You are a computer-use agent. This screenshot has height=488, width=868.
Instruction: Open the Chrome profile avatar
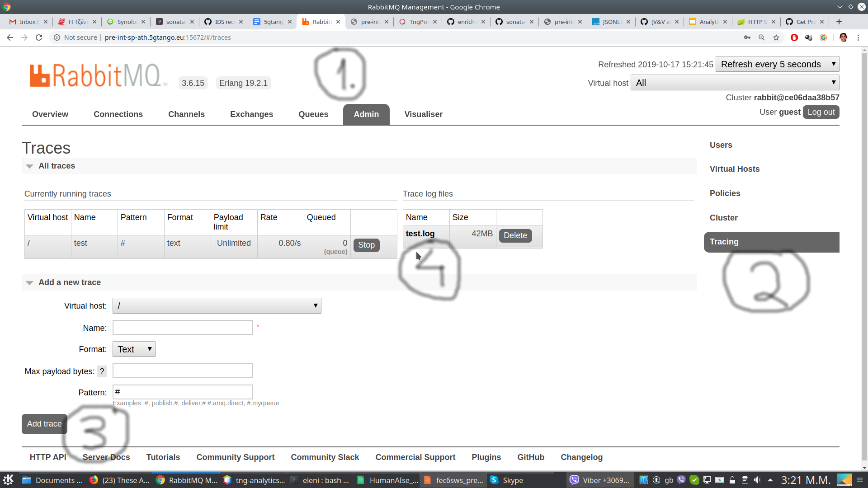843,38
